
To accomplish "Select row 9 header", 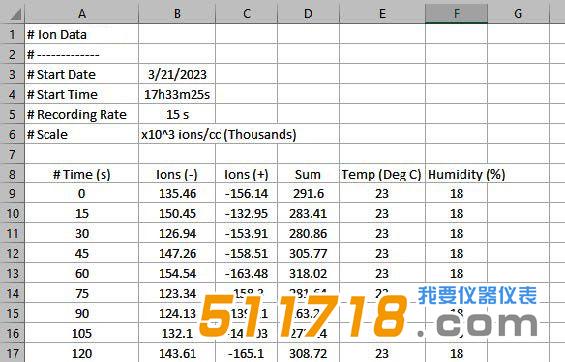I will point(12,193).
